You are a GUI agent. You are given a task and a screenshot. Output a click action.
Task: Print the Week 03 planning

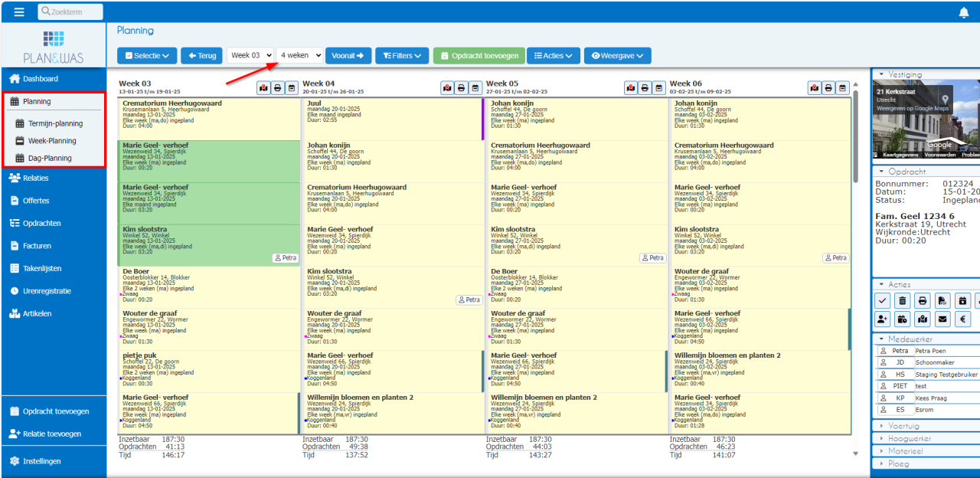click(x=277, y=88)
